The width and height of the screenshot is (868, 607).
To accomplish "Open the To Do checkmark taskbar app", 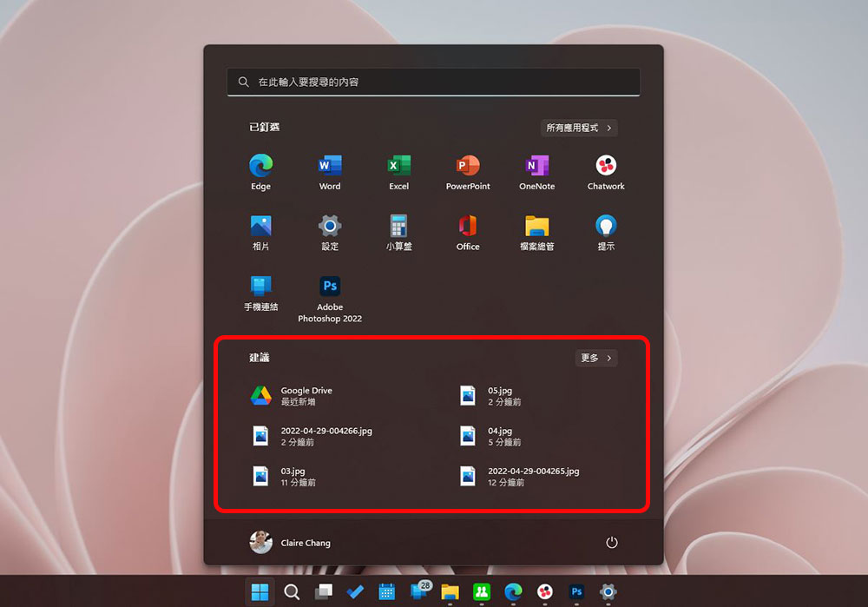I will [x=355, y=592].
